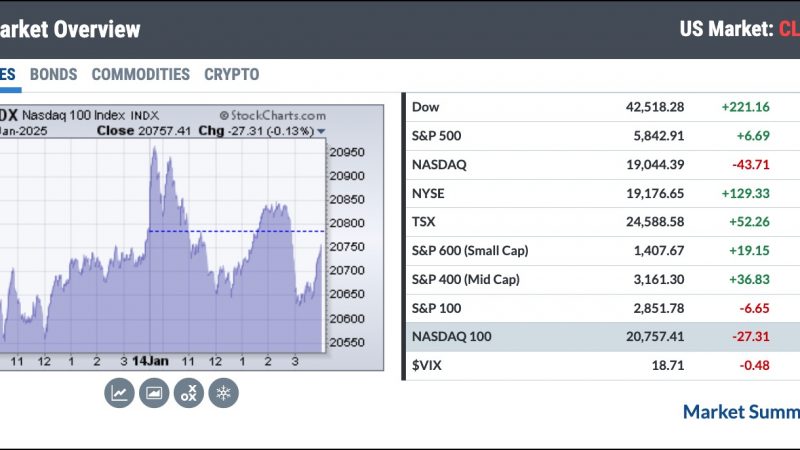Select the S&P 400 (Mid Cap) row
800x450 pixels.
(x=603, y=280)
